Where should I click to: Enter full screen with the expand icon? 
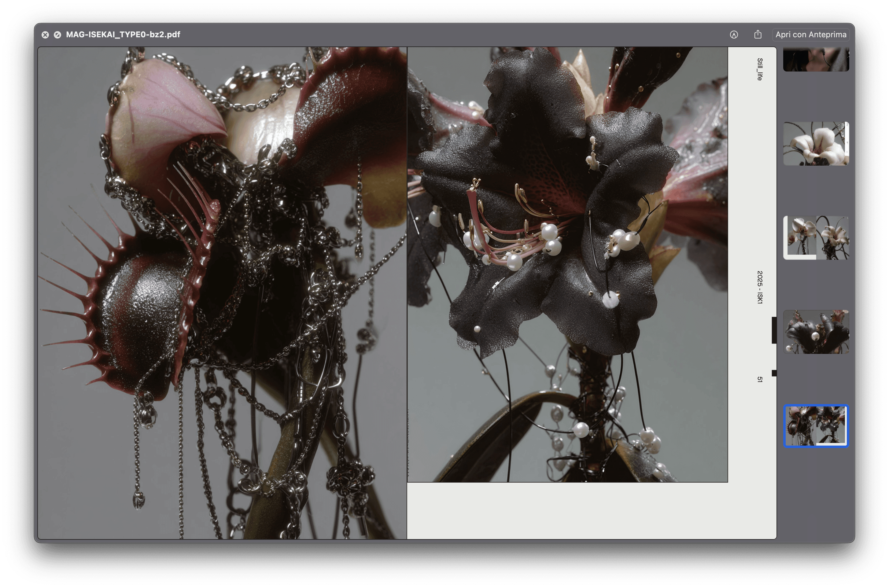pyautogui.click(x=57, y=35)
